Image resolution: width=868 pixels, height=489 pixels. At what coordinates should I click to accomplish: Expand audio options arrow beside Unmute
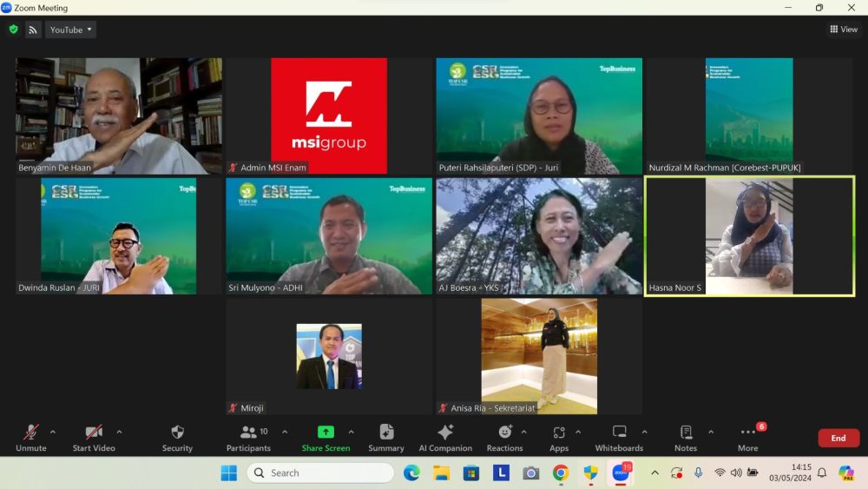tap(53, 432)
